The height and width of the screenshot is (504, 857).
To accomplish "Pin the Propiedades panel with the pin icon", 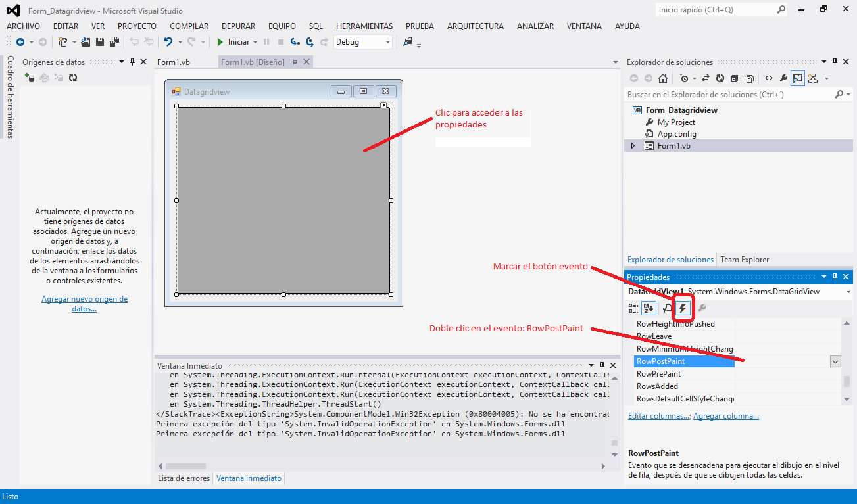I will (835, 277).
